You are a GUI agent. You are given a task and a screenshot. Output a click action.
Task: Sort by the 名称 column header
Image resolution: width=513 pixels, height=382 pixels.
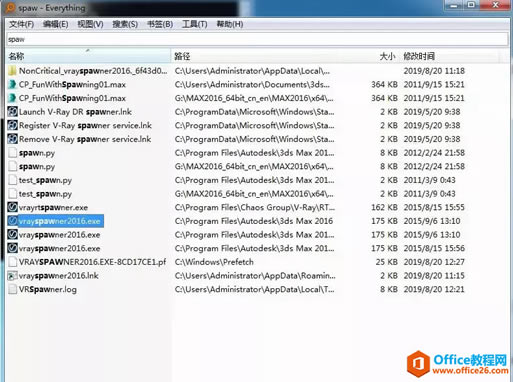click(x=88, y=56)
